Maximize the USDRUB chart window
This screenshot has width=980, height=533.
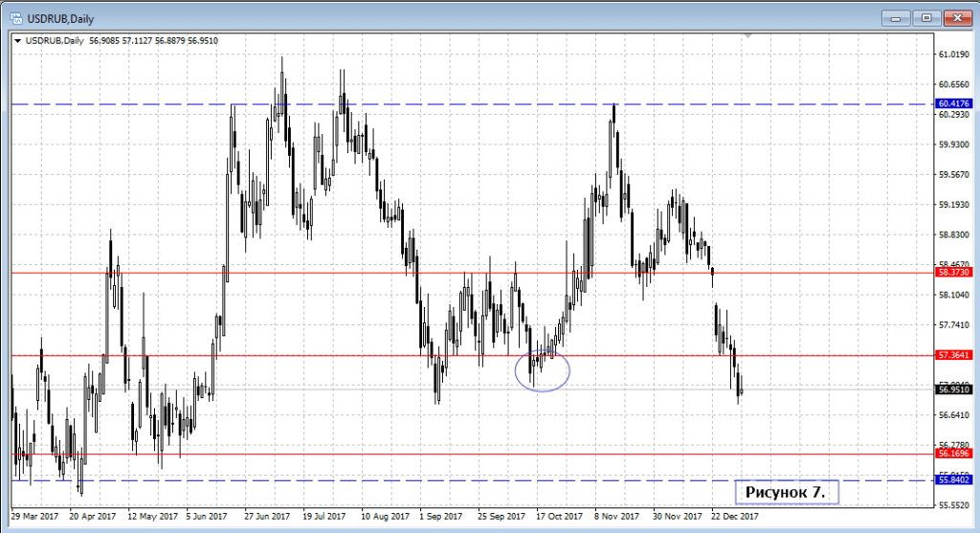click(x=925, y=16)
